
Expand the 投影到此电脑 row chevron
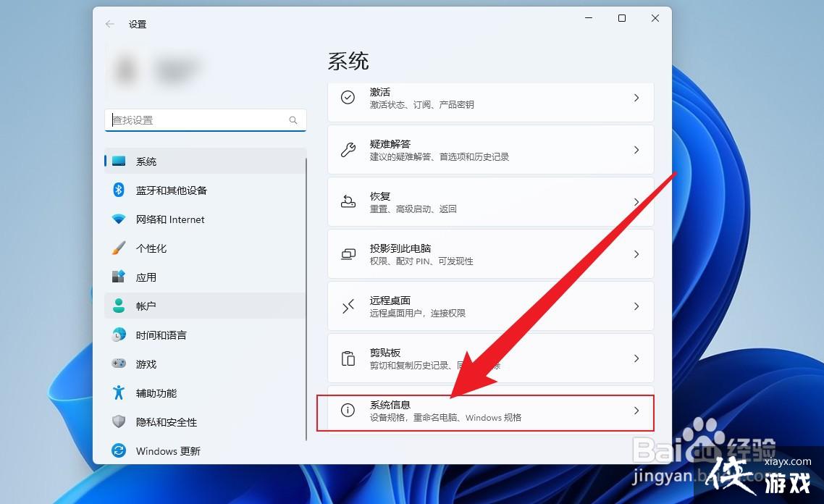(636, 254)
